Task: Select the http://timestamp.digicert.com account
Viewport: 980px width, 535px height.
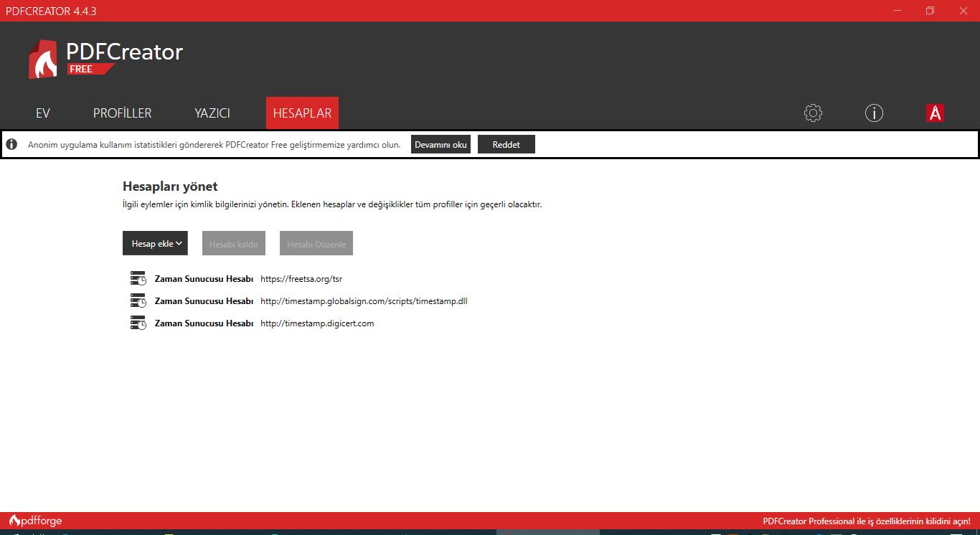Action: point(317,323)
